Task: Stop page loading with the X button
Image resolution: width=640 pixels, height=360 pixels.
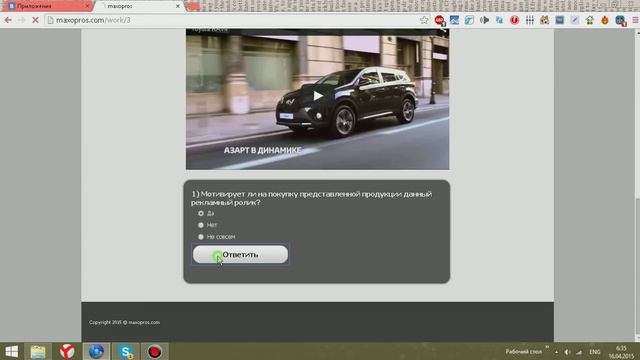Action: pyautogui.click(x=36, y=20)
